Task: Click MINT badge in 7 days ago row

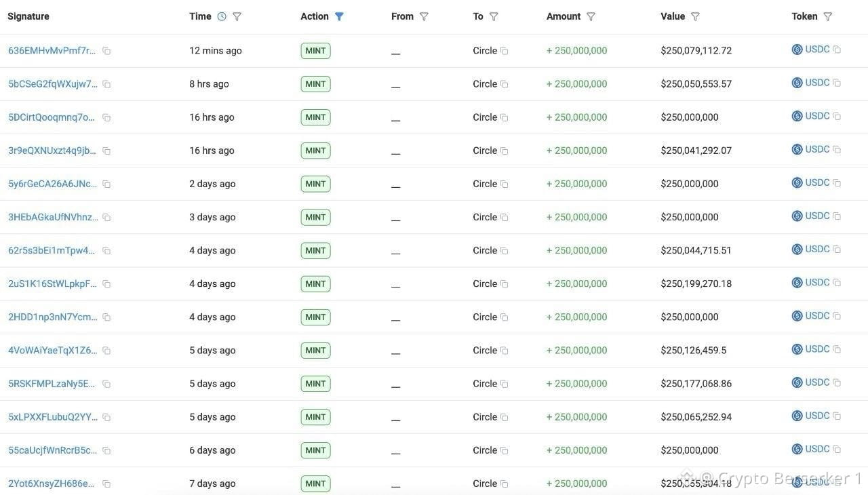Action: pos(315,483)
